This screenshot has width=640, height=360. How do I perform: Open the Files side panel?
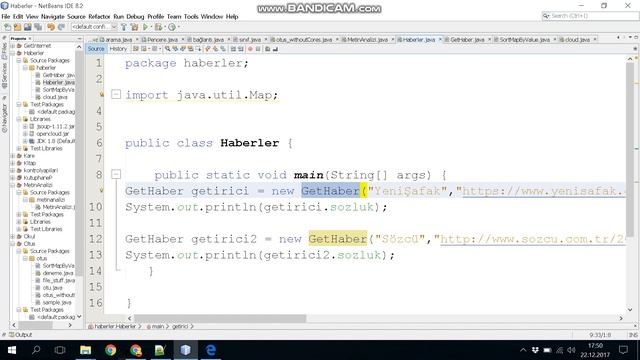4,50
